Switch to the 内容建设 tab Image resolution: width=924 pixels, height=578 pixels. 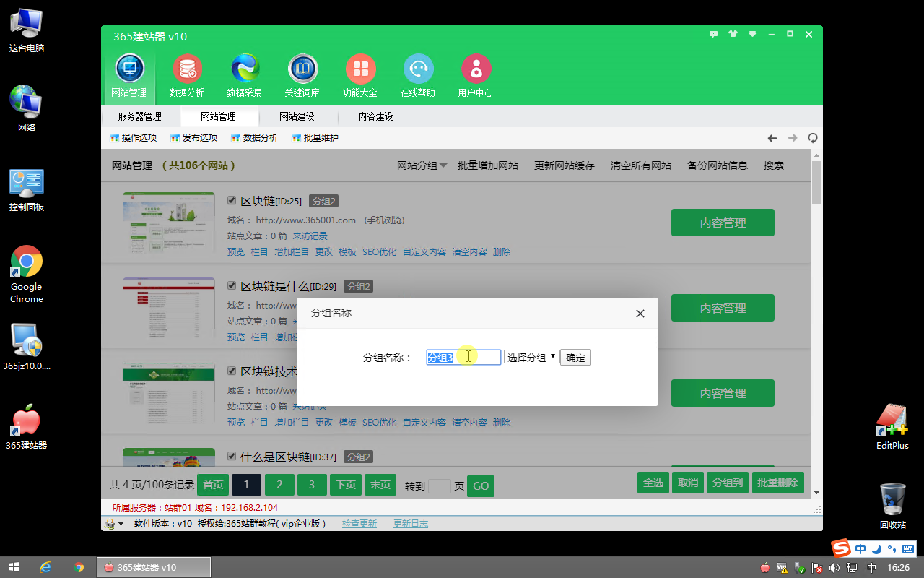376,116
